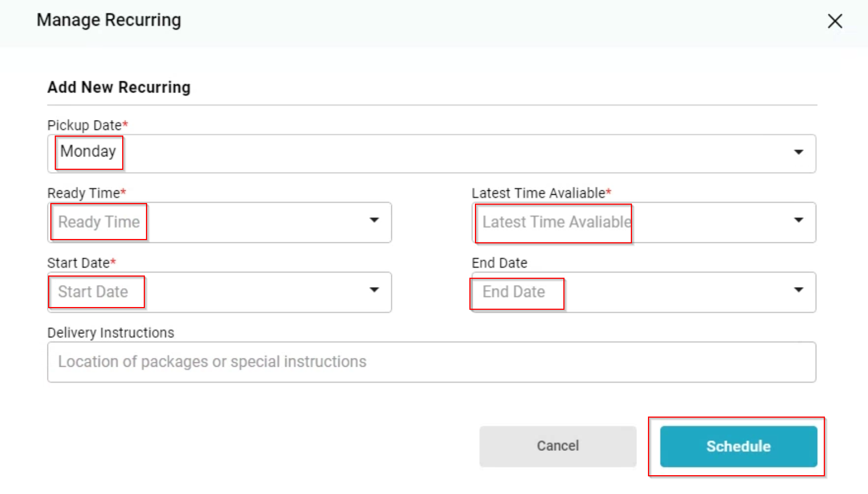The width and height of the screenshot is (868, 494).
Task: Click the Pickup Date dropdown arrow
Action: tap(798, 152)
